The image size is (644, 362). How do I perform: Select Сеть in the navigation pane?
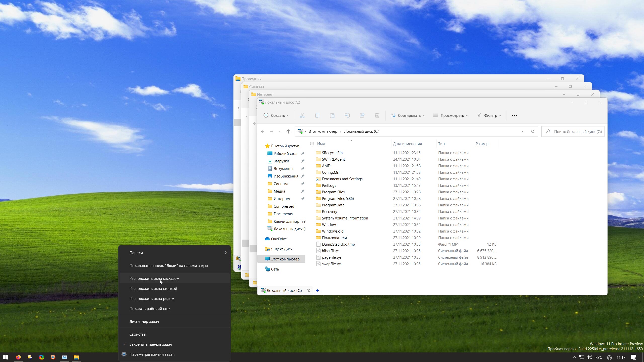(x=275, y=269)
